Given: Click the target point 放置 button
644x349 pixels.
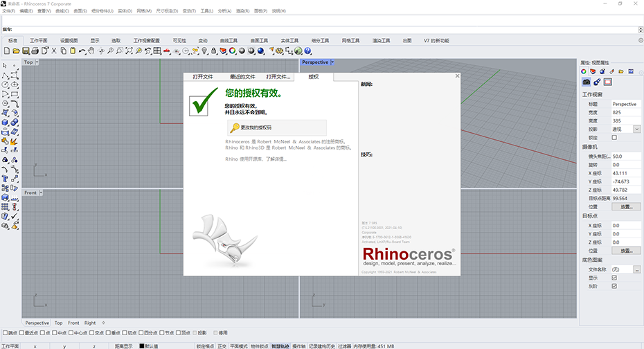Looking at the screenshot, I should tap(626, 251).
